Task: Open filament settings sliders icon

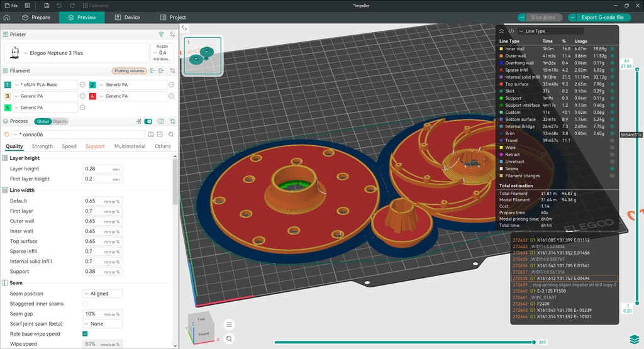Action: [172, 70]
